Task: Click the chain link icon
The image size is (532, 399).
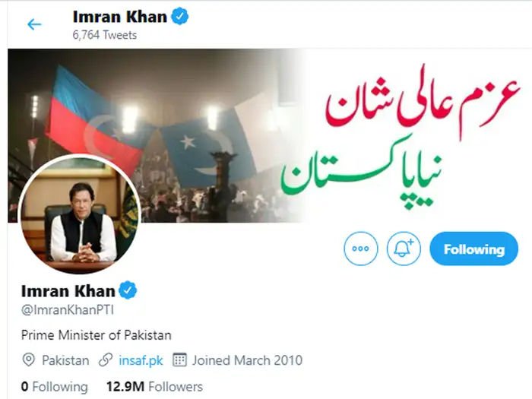Action: (x=106, y=360)
